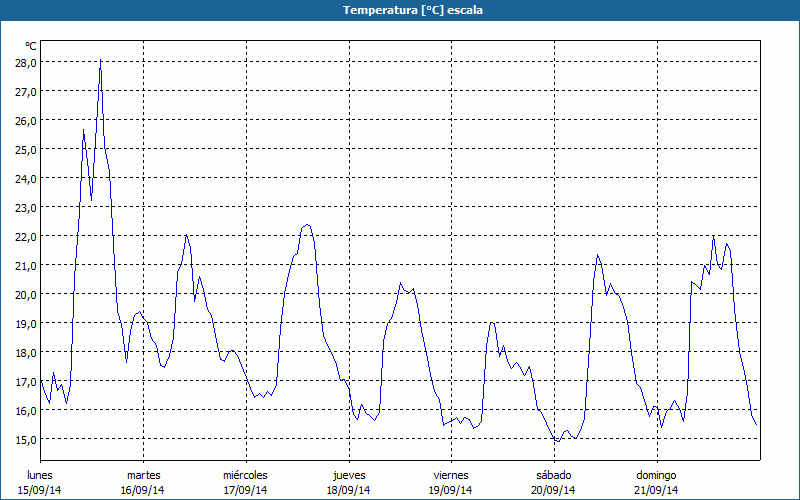This screenshot has width=800, height=500.
Task: Select the "lunes" day label
Action: pyautogui.click(x=41, y=475)
